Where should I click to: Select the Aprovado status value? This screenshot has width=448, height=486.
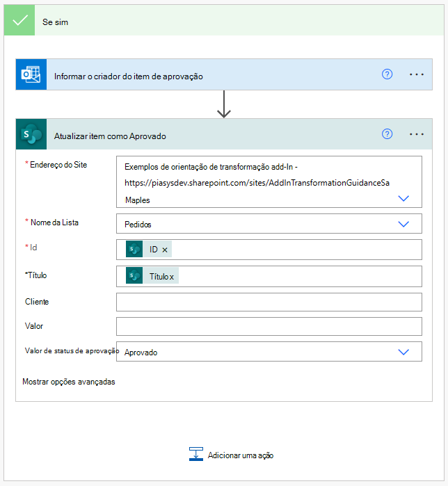click(141, 353)
